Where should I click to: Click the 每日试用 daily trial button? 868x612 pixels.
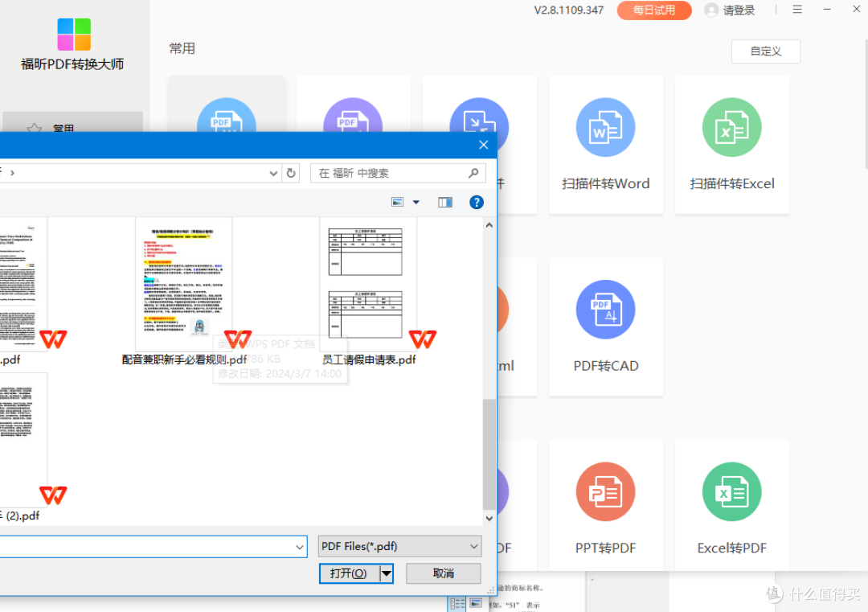(x=654, y=10)
